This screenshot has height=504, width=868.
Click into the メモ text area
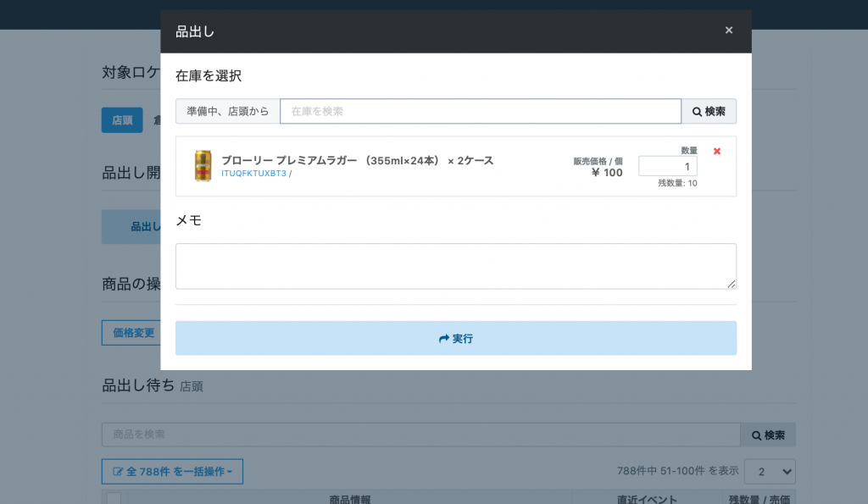[x=455, y=266]
